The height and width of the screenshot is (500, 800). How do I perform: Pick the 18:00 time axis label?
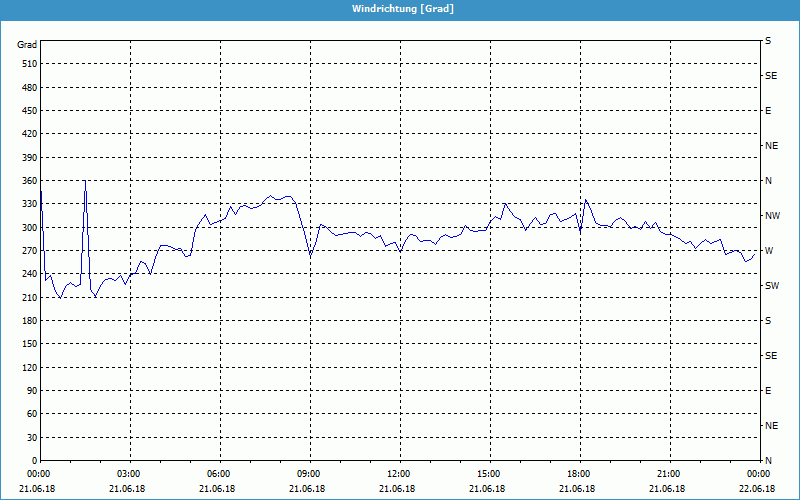pos(579,474)
